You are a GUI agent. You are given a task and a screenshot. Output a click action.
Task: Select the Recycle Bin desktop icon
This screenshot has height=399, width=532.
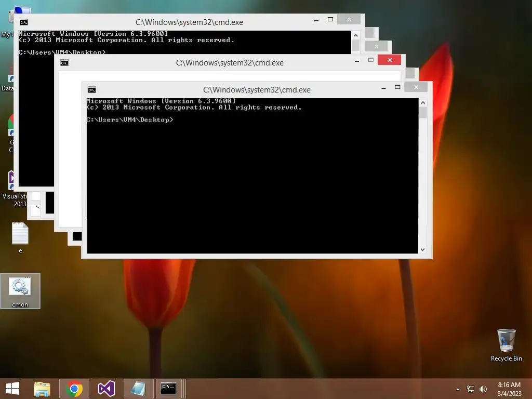[x=506, y=345]
